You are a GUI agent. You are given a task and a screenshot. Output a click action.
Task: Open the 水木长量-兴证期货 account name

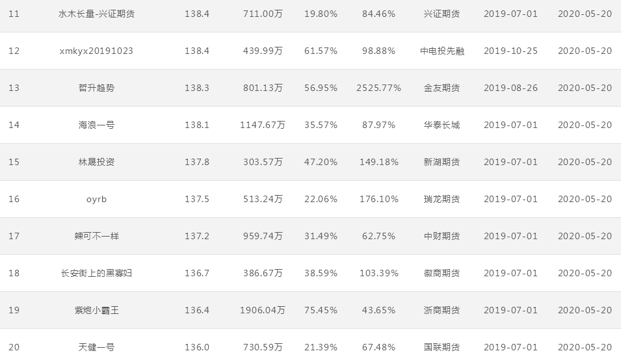(96, 14)
